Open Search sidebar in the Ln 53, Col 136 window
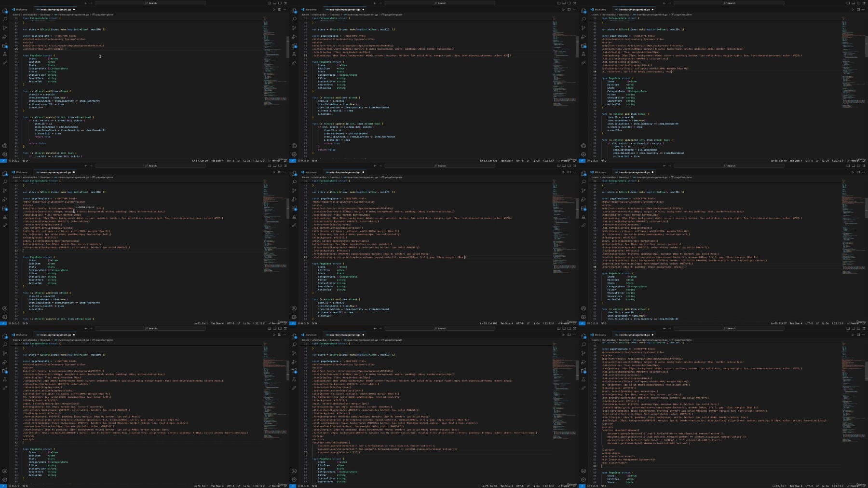The width and height of the screenshot is (868, 488). point(294,19)
